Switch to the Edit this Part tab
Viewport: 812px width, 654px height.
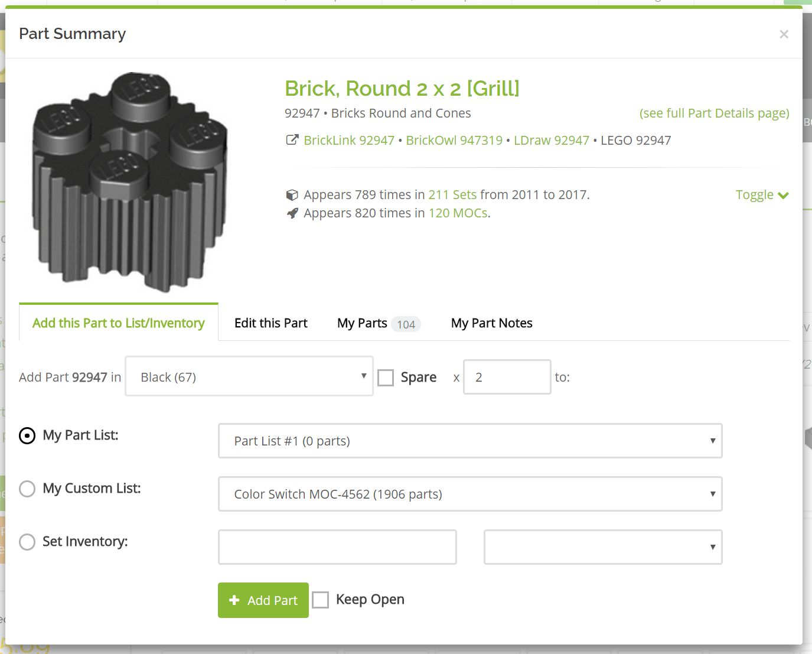point(271,323)
